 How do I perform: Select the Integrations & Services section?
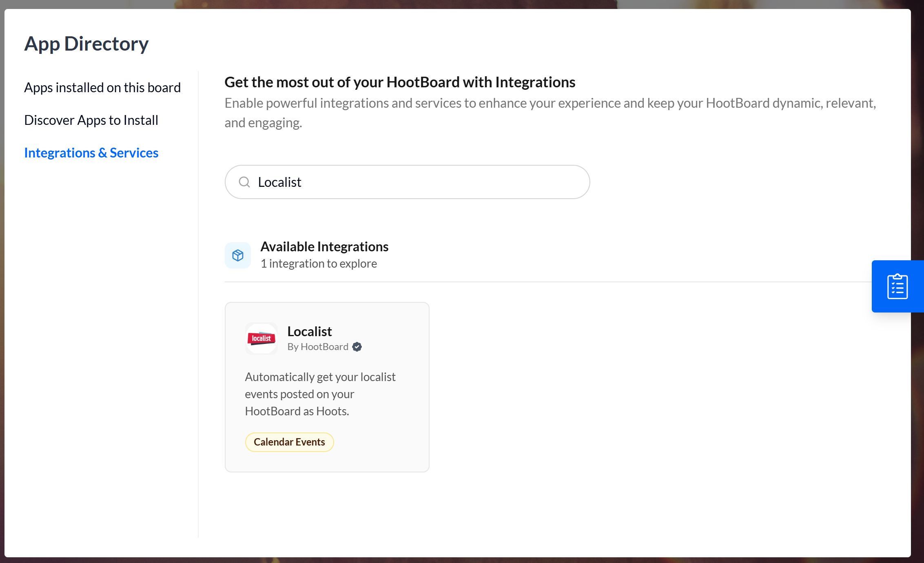pos(91,153)
